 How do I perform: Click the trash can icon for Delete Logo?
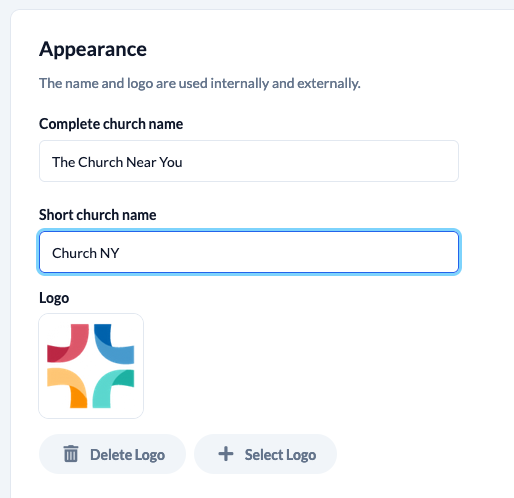71,454
